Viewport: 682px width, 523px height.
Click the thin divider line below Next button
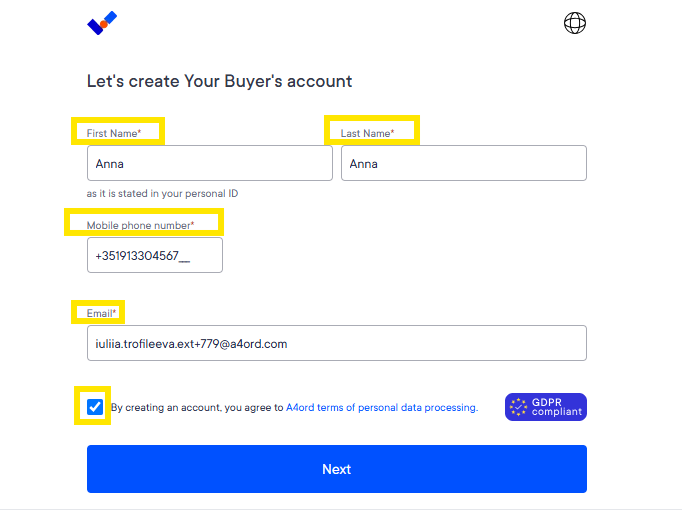click(x=341, y=510)
